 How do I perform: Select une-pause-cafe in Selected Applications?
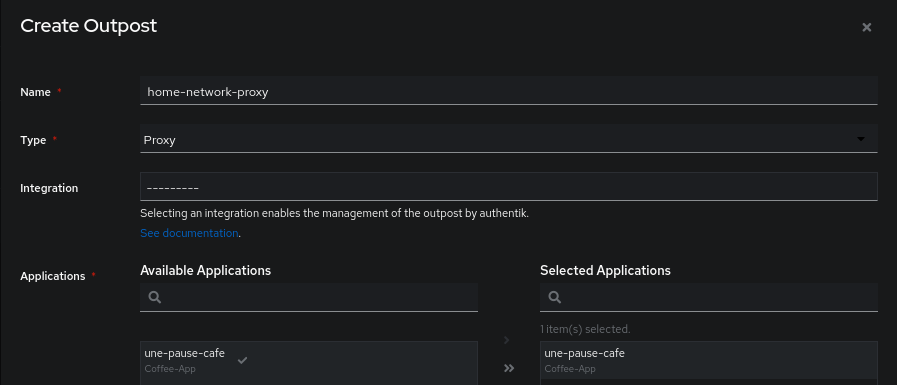coord(708,360)
